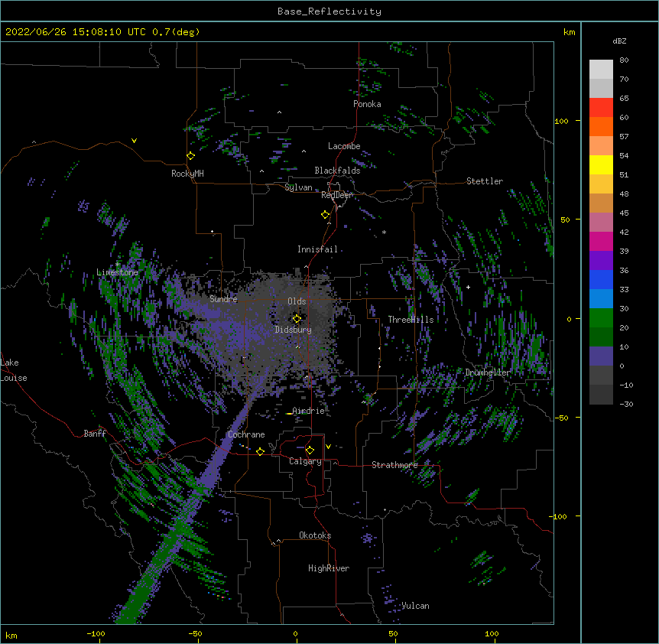Click the Base_Reflectivity title
Viewport: 659px width, 644px height.
point(329,11)
